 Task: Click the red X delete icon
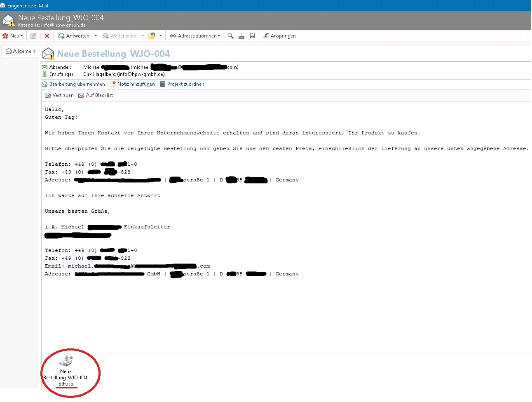47,36
